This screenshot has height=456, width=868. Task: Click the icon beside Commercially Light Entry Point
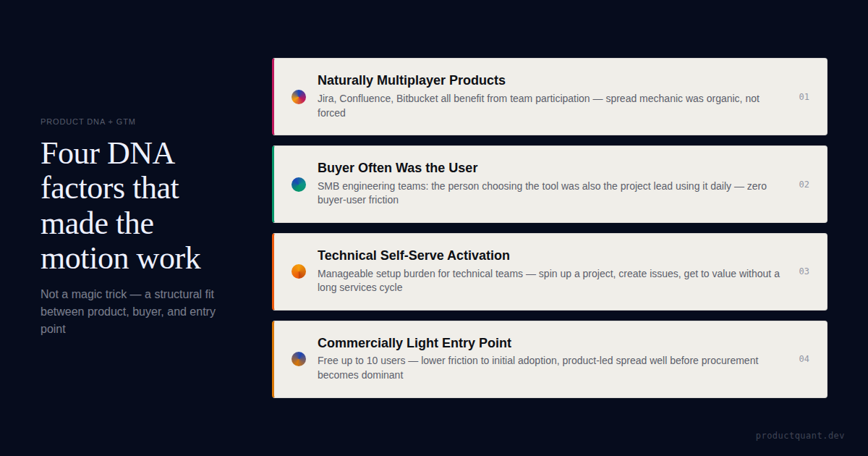pyautogui.click(x=299, y=359)
